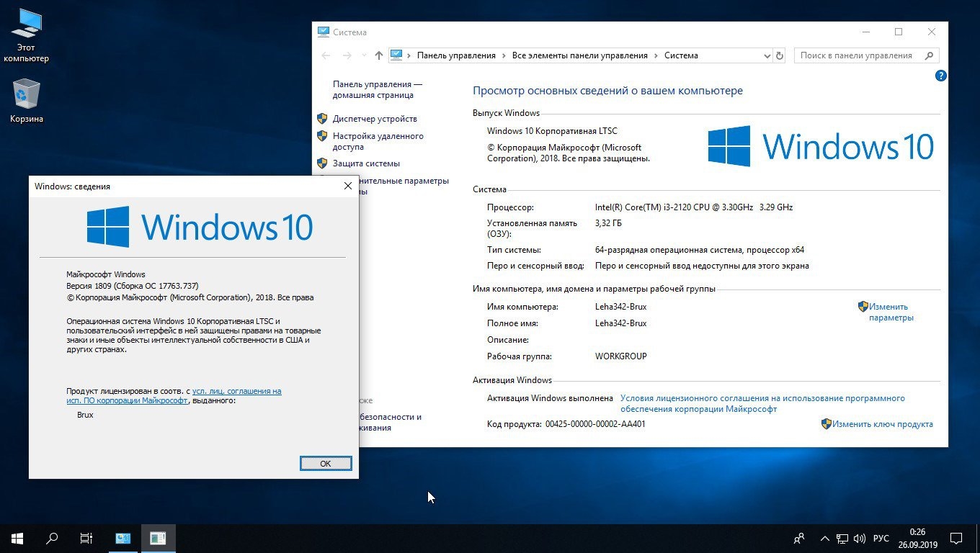Open Панель управления домашняя страница link
Viewport: 980px width, 553px height.
[x=378, y=89]
